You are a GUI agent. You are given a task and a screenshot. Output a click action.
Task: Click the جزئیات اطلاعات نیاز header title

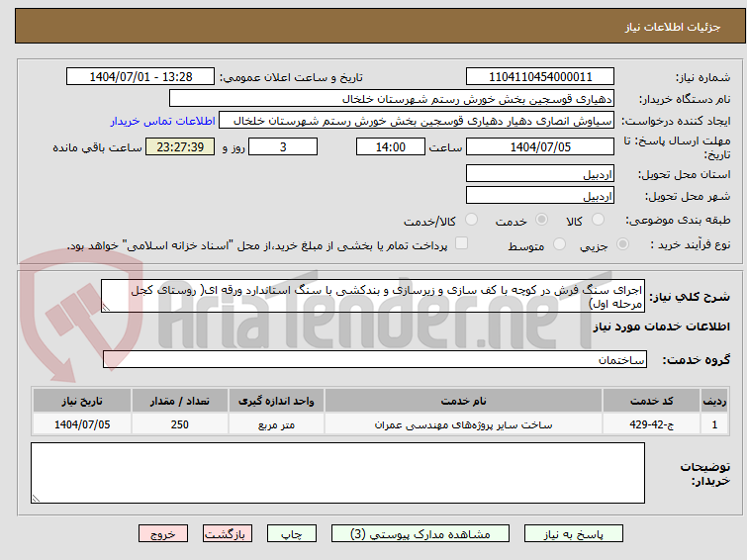click(x=673, y=27)
